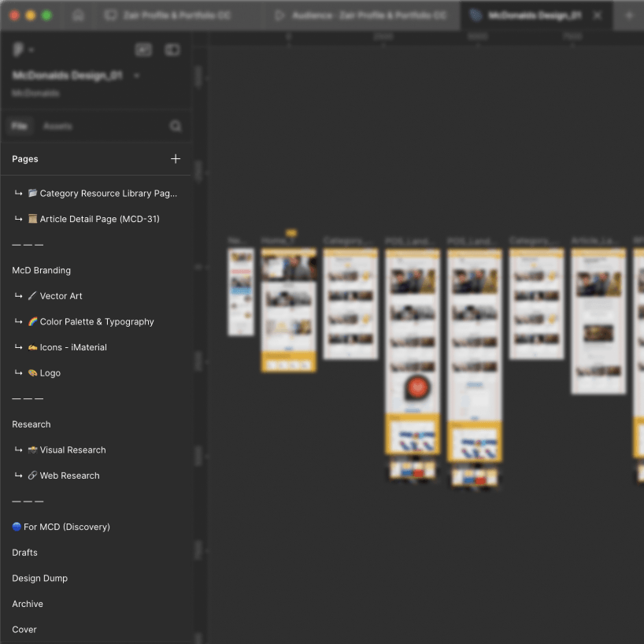Open the Drafts page
The width and height of the screenshot is (644, 644).
[x=96, y=553]
